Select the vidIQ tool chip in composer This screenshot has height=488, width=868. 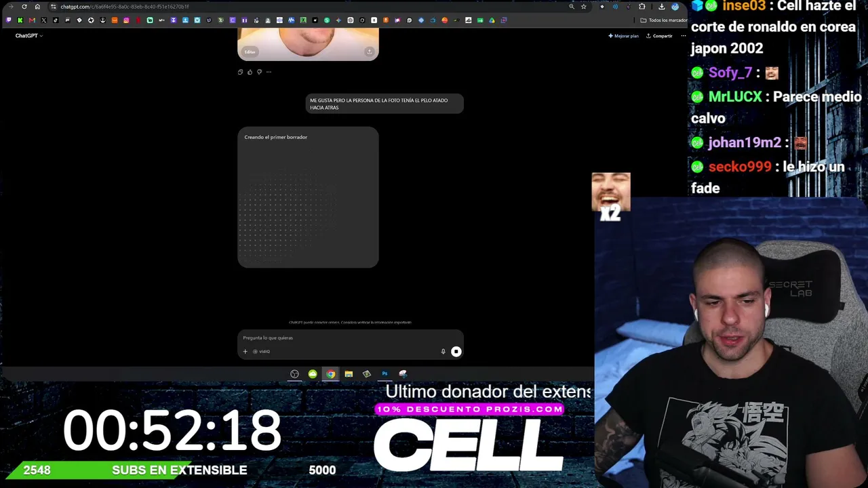click(262, 351)
